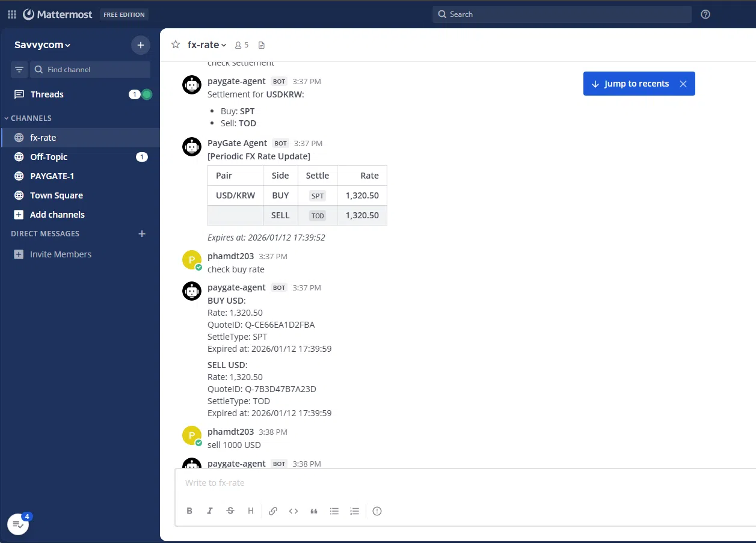Dismiss the Jump to recents banner

click(x=683, y=84)
